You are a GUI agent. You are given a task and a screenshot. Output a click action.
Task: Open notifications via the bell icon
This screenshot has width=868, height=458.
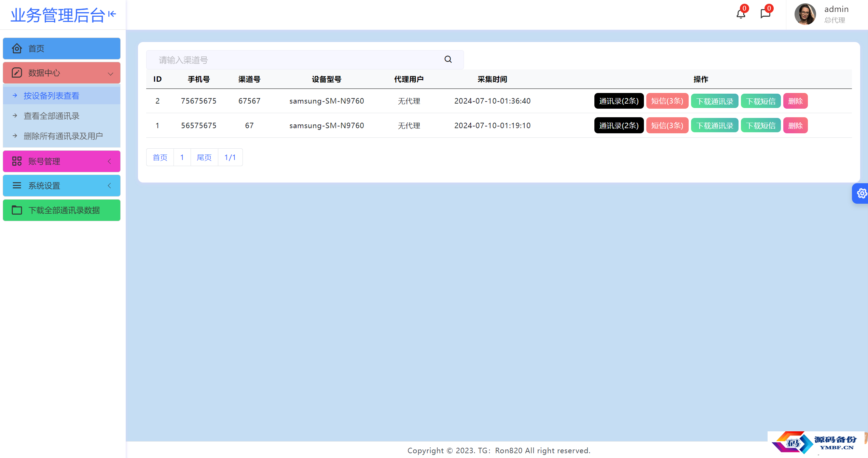click(x=741, y=14)
